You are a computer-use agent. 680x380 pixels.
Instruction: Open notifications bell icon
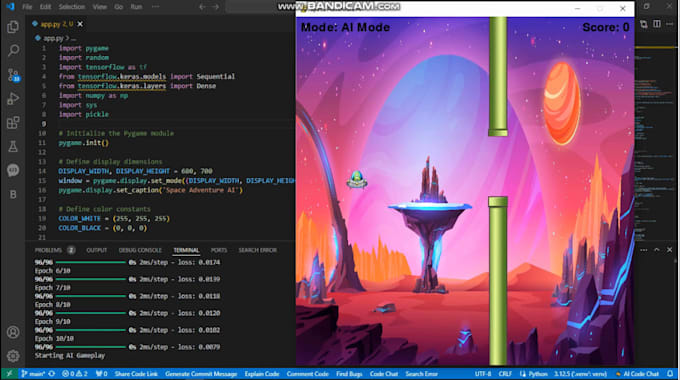pyautogui.click(x=670, y=374)
